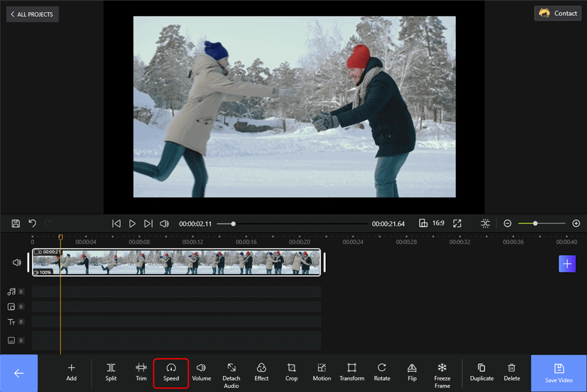The width and height of the screenshot is (587, 392).
Task: Zoom in the timeline
Action: click(576, 224)
